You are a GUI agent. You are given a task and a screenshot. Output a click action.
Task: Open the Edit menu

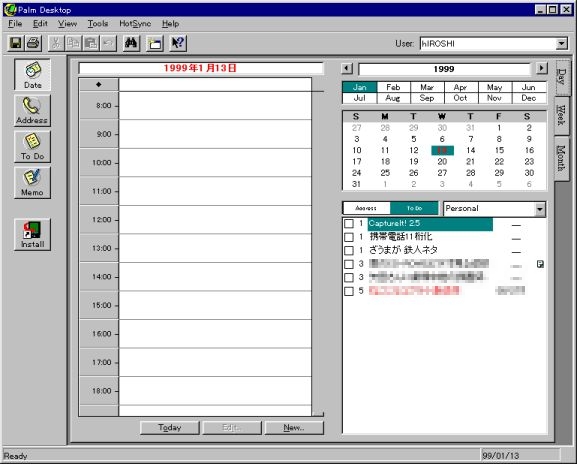[x=40, y=24]
